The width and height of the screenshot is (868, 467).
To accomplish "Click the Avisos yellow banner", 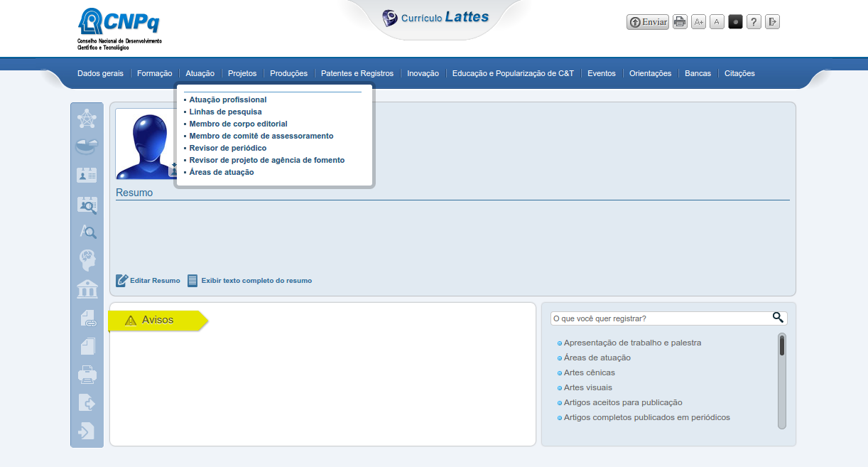I will coord(158,321).
